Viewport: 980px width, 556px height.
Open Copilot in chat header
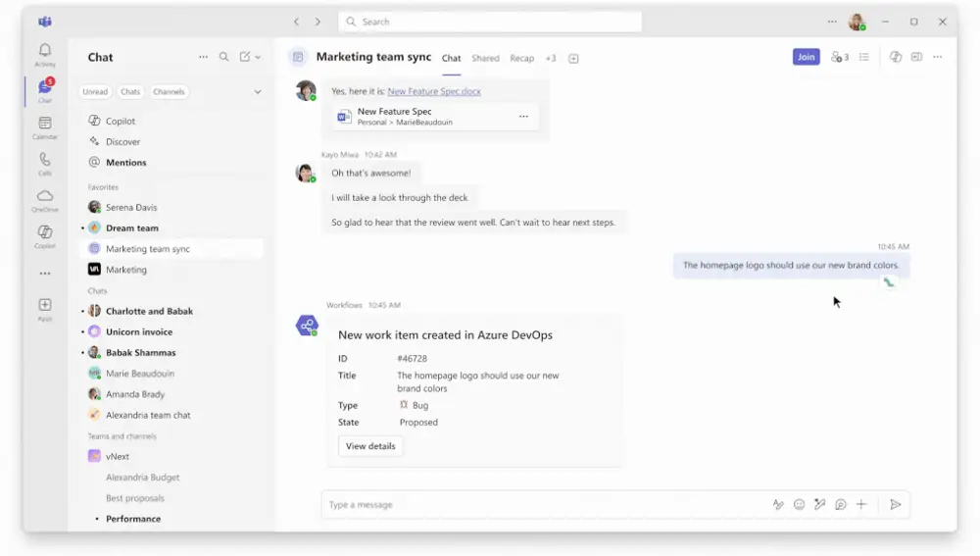point(896,57)
